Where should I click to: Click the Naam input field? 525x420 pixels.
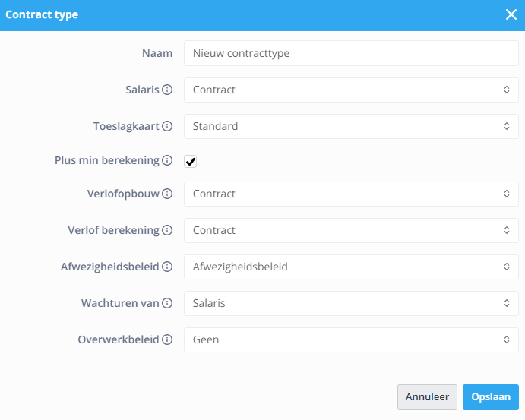[351, 53]
